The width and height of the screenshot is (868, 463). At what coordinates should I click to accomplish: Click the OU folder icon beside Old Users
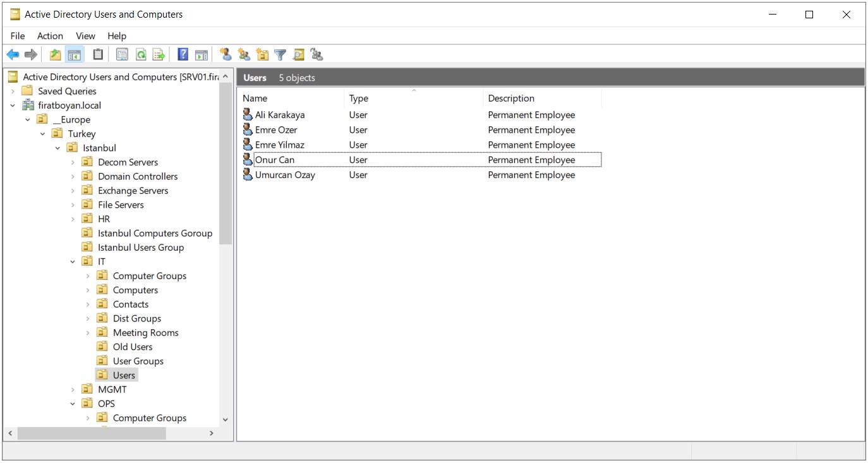[x=102, y=347]
